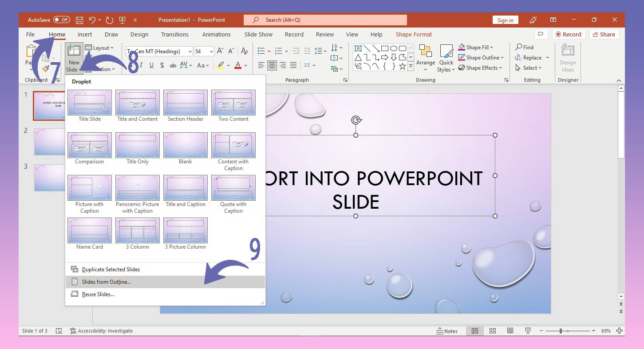Click the Undo icon
The height and width of the screenshot is (349, 644).
pyautogui.click(x=92, y=20)
